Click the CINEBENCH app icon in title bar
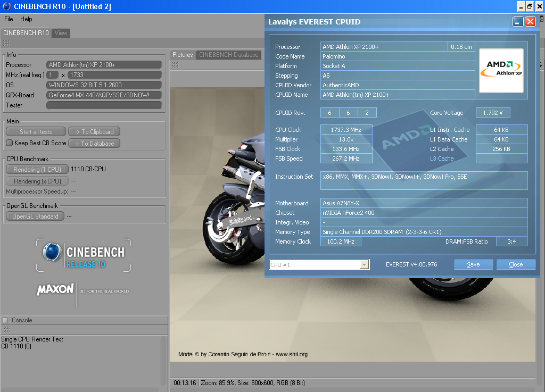 tap(6, 6)
